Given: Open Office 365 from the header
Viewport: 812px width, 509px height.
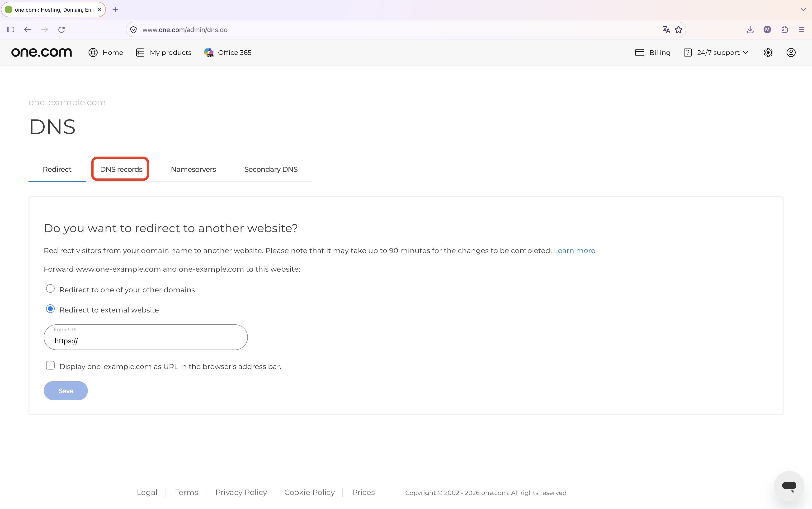Looking at the screenshot, I should tap(228, 53).
